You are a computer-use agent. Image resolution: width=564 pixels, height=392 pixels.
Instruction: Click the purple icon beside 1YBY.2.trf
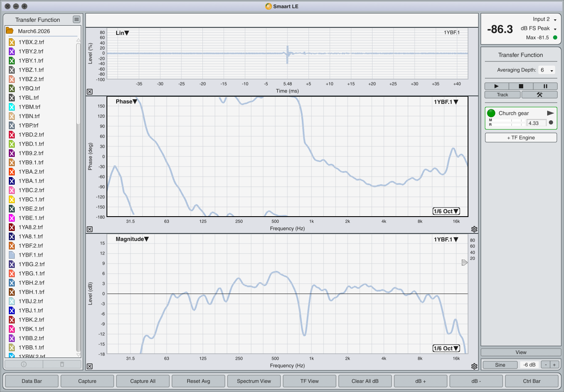(12, 51)
